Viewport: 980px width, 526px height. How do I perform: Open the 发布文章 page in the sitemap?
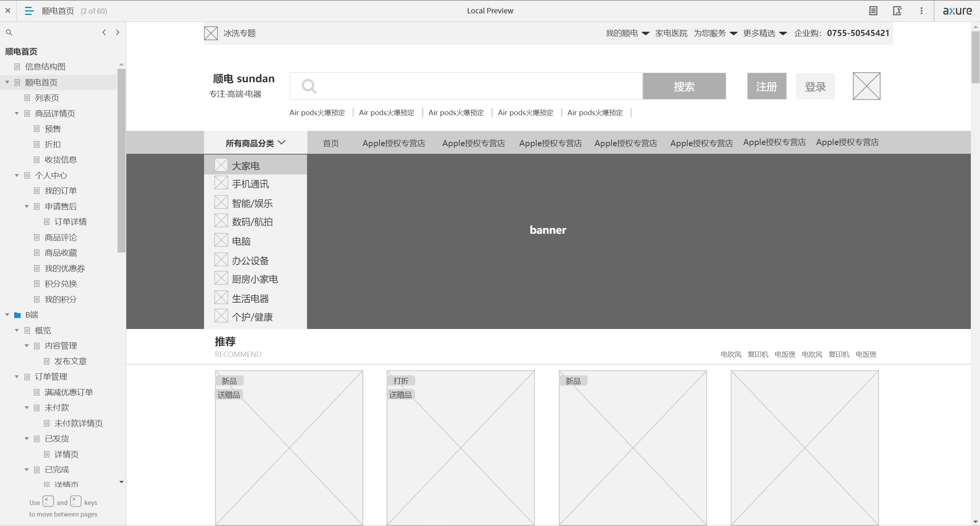70,362
